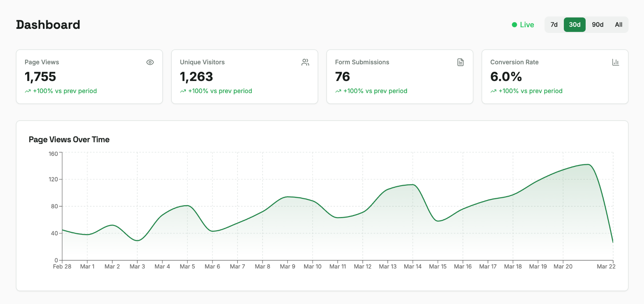Click the eye icon on Page Views card

(x=150, y=62)
